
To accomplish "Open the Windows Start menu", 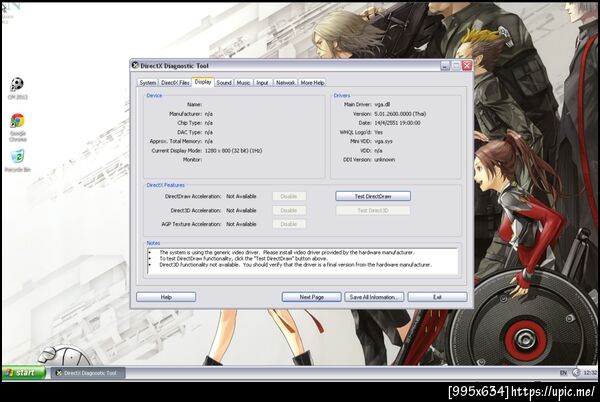I will tap(24, 373).
